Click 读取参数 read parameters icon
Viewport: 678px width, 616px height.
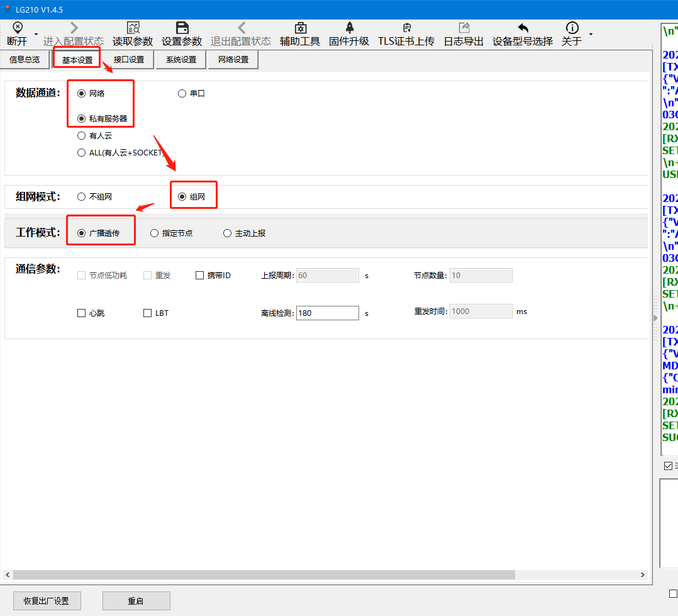[133, 28]
